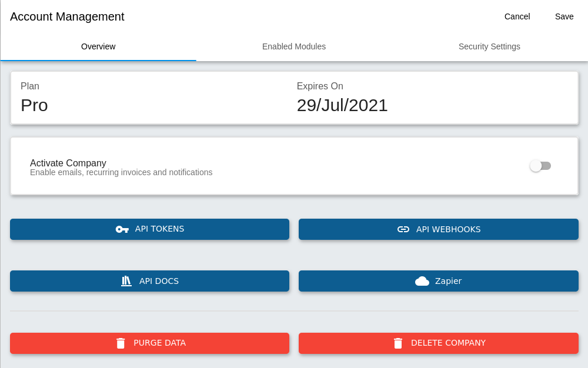Click the books icon on API Docs

pos(126,281)
